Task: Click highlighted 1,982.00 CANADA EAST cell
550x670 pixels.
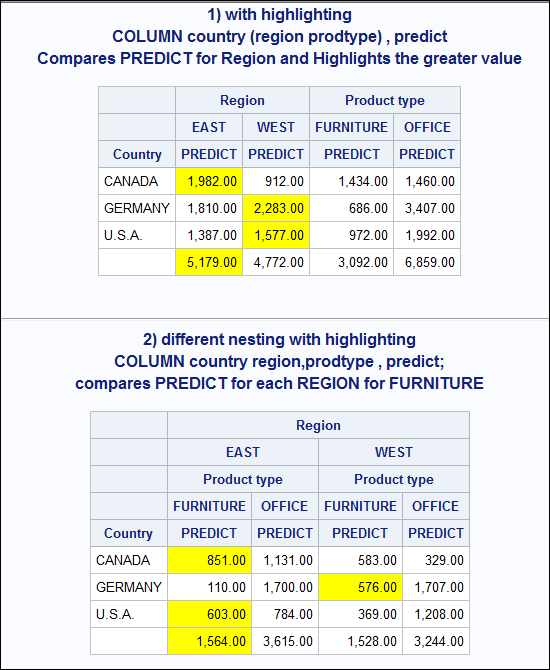Action: 209,181
